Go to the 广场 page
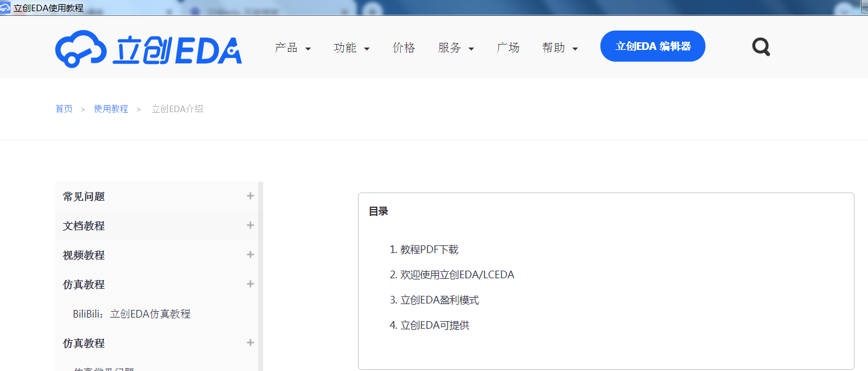The height and width of the screenshot is (371, 868). point(508,48)
